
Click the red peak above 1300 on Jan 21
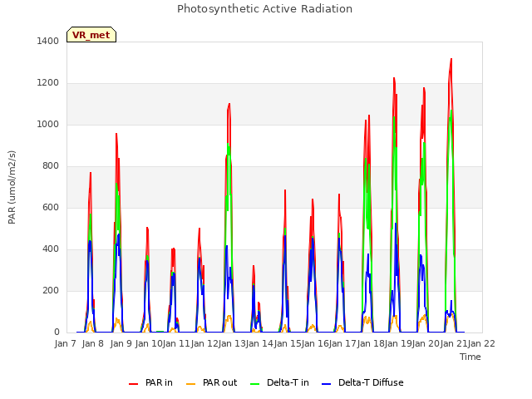point(451,59)
